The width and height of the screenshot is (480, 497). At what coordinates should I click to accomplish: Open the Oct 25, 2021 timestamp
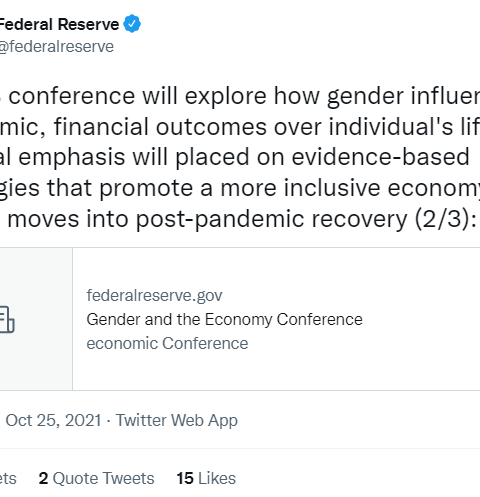[x=53, y=420]
